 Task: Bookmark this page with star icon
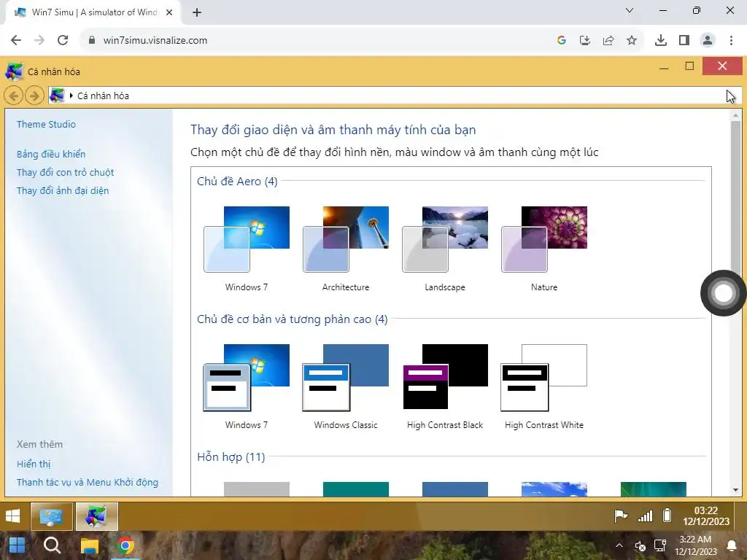pyautogui.click(x=632, y=40)
